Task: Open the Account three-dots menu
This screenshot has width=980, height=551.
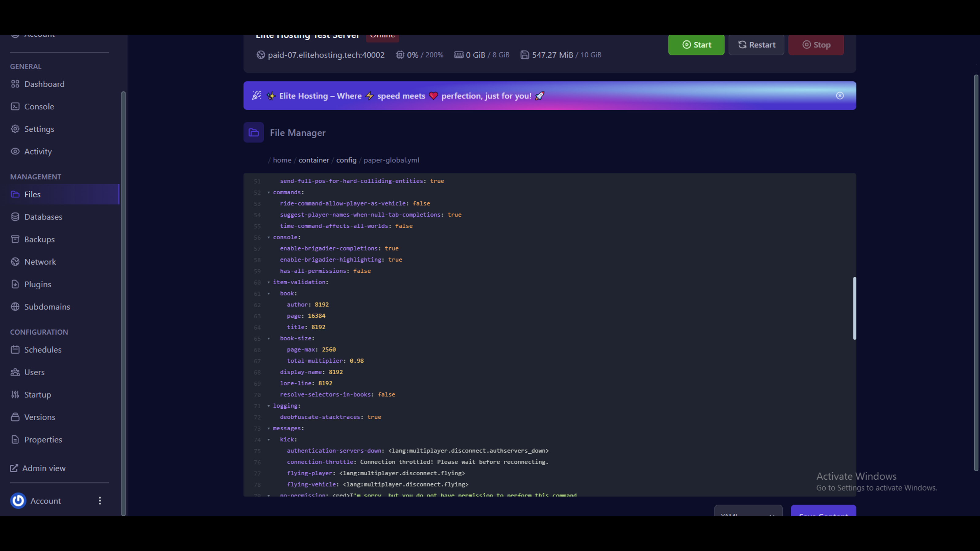Action: (x=100, y=501)
